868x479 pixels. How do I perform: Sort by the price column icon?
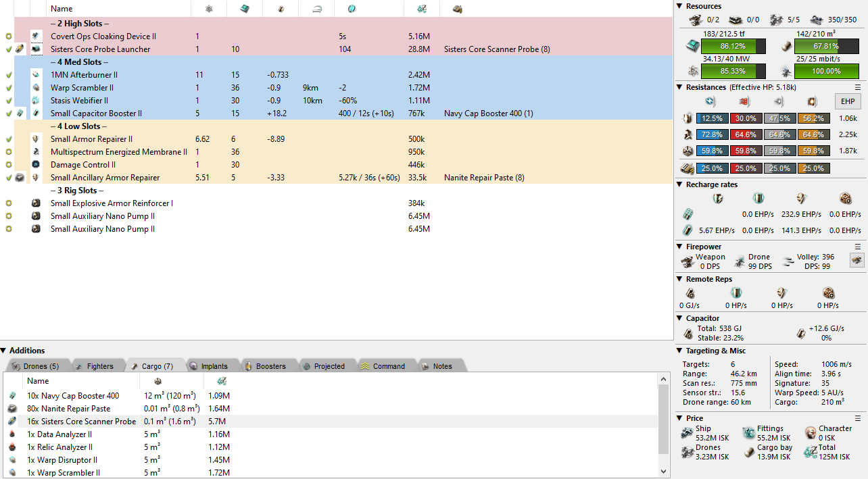coord(421,9)
